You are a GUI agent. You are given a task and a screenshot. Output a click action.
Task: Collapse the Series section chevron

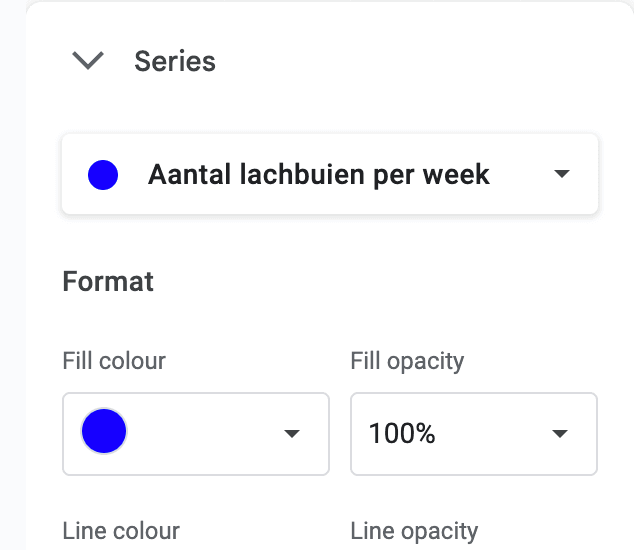89,61
